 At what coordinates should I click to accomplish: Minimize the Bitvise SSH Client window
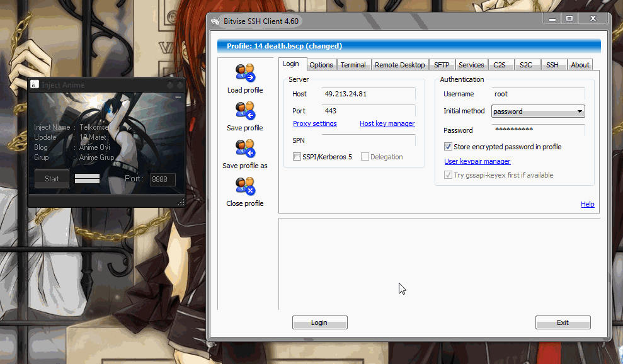click(x=552, y=19)
